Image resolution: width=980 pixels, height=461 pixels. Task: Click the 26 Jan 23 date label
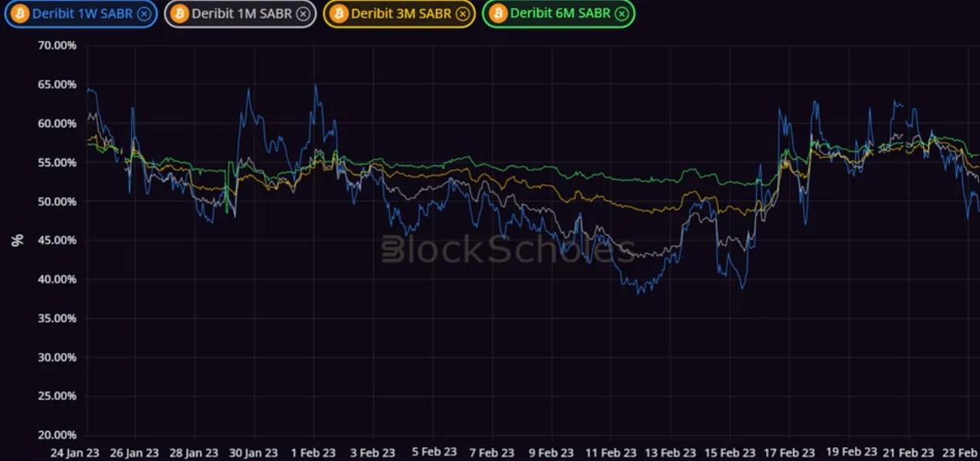(x=134, y=453)
